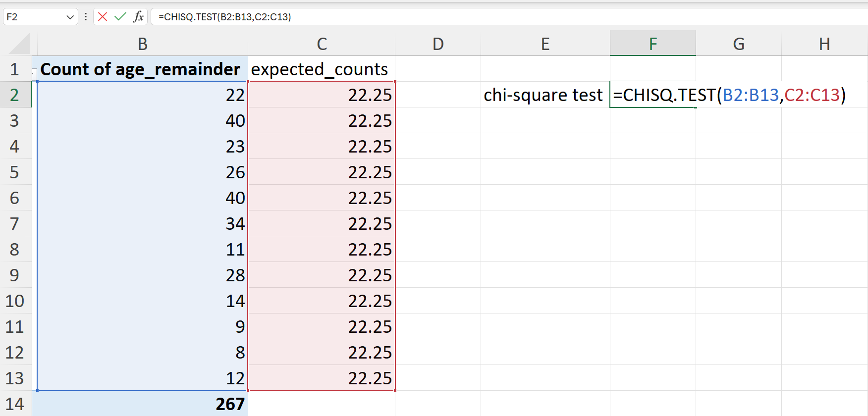Screen dimensions: 868x416
Task: Select column C header
Action: [322, 44]
